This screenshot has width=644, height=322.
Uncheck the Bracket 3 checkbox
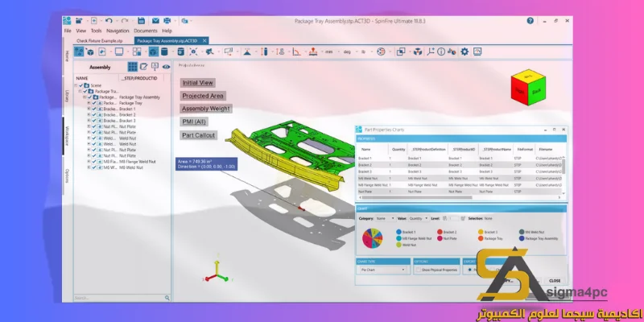coord(94,121)
